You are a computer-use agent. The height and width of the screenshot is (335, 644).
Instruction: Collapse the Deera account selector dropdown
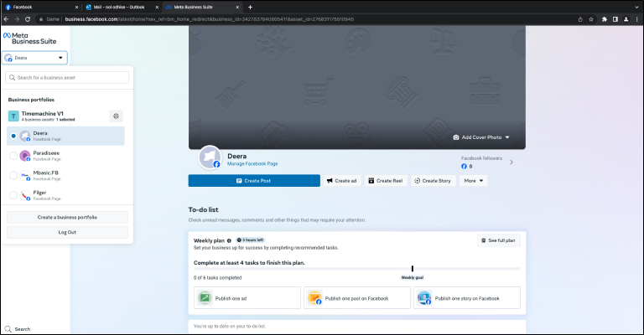tap(34, 58)
